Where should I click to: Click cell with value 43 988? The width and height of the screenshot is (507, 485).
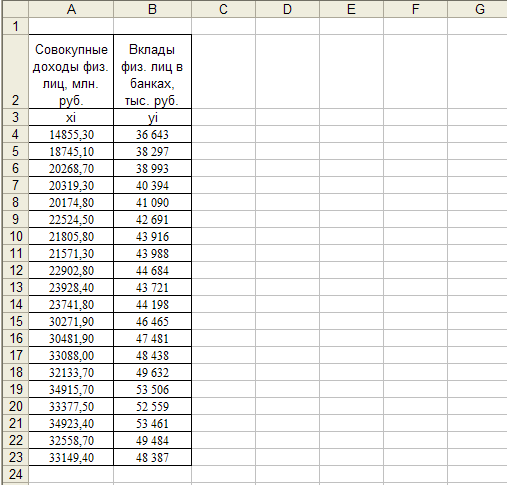pos(152,253)
